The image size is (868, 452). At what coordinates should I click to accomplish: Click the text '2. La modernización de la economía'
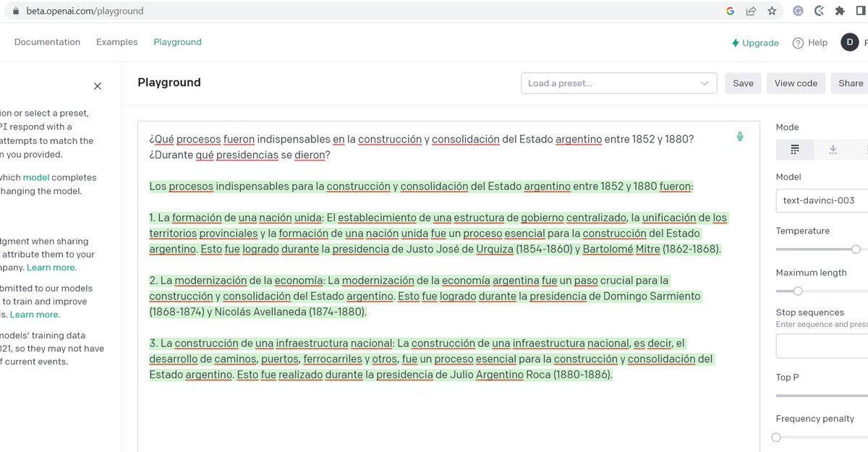[236, 280]
